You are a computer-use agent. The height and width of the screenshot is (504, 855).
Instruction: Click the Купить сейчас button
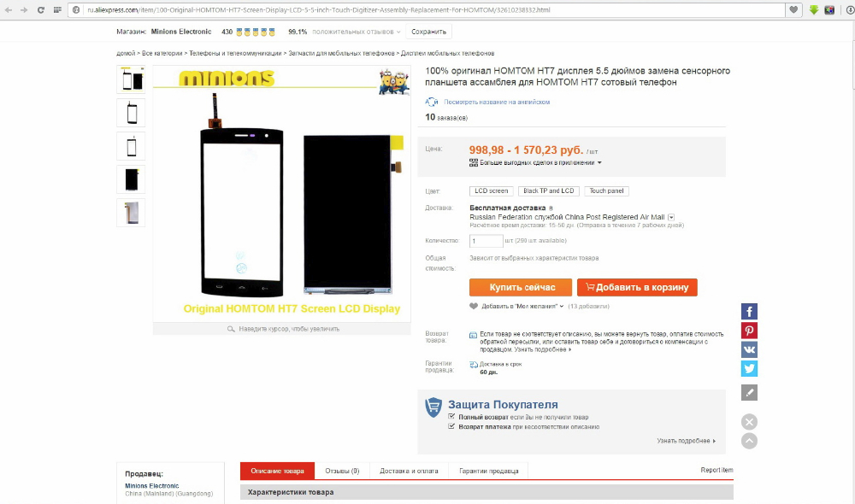pos(521,287)
